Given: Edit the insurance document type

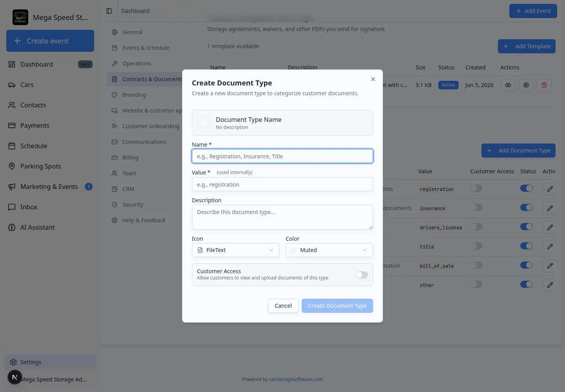Looking at the screenshot, I should (550, 208).
